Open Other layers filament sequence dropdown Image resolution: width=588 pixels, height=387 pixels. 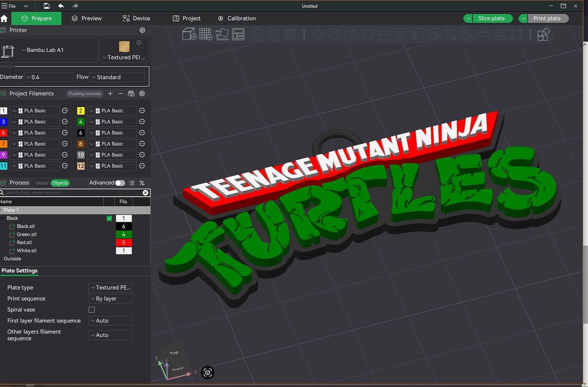pos(110,335)
